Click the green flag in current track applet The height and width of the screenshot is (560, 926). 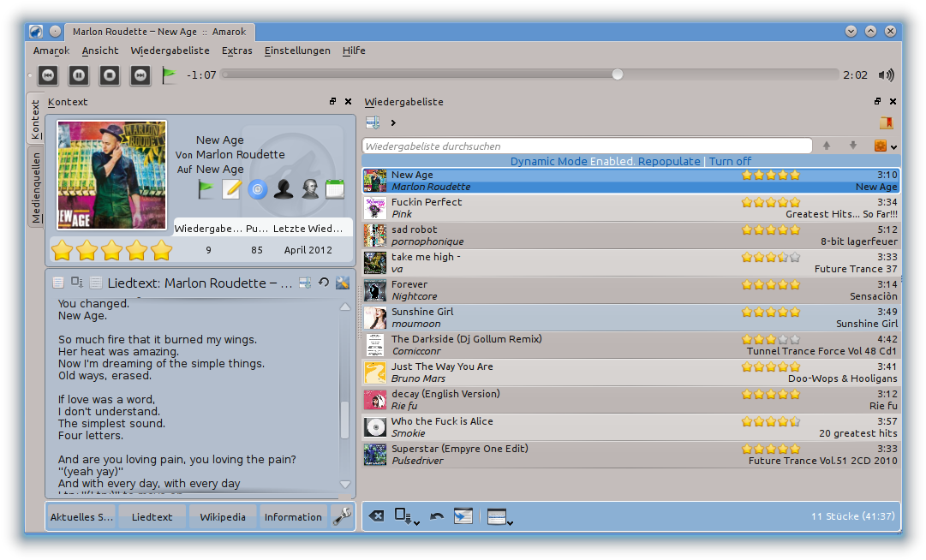point(206,189)
